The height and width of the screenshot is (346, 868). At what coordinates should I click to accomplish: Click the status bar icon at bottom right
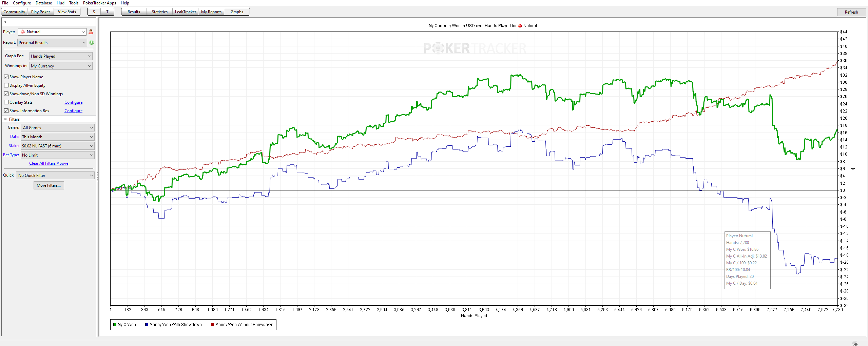click(855, 343)
